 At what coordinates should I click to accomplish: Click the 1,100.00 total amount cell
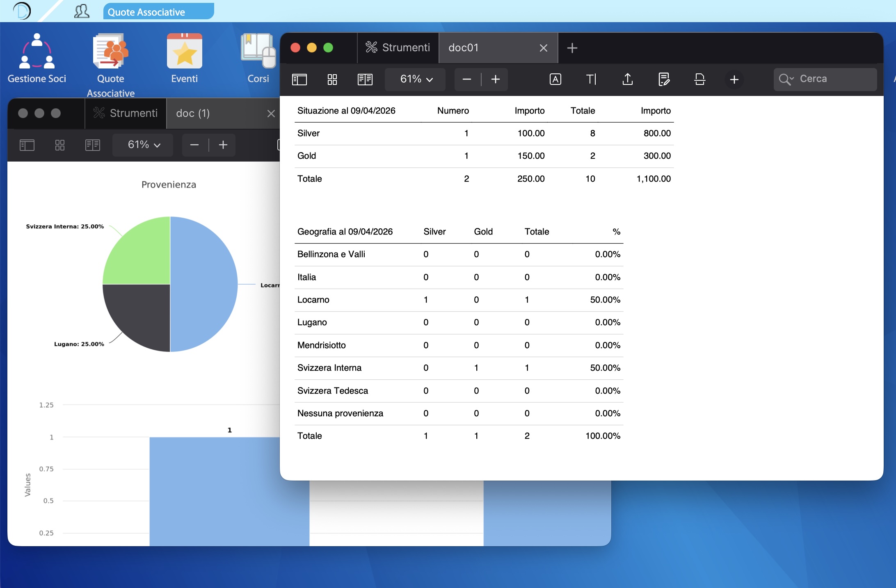point(654,179)
